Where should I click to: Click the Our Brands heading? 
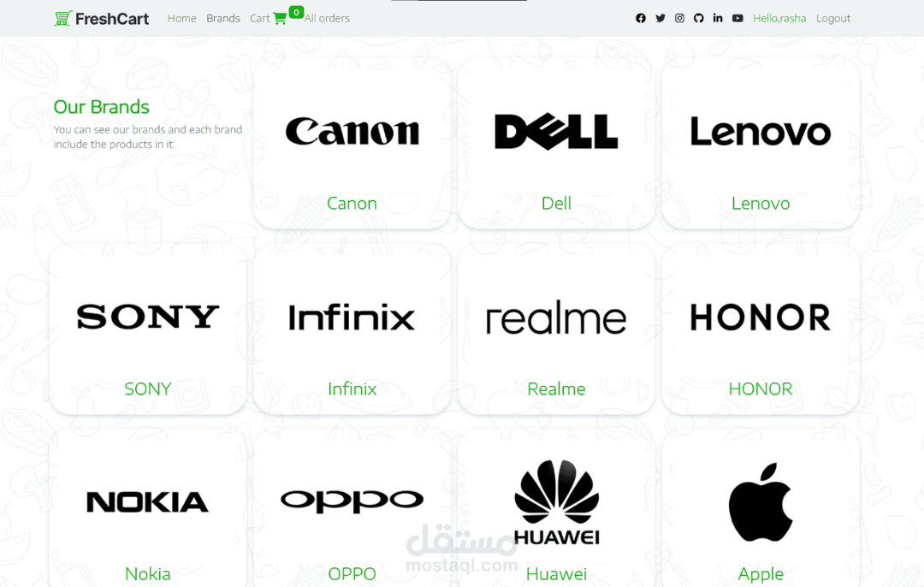(101, 107)
